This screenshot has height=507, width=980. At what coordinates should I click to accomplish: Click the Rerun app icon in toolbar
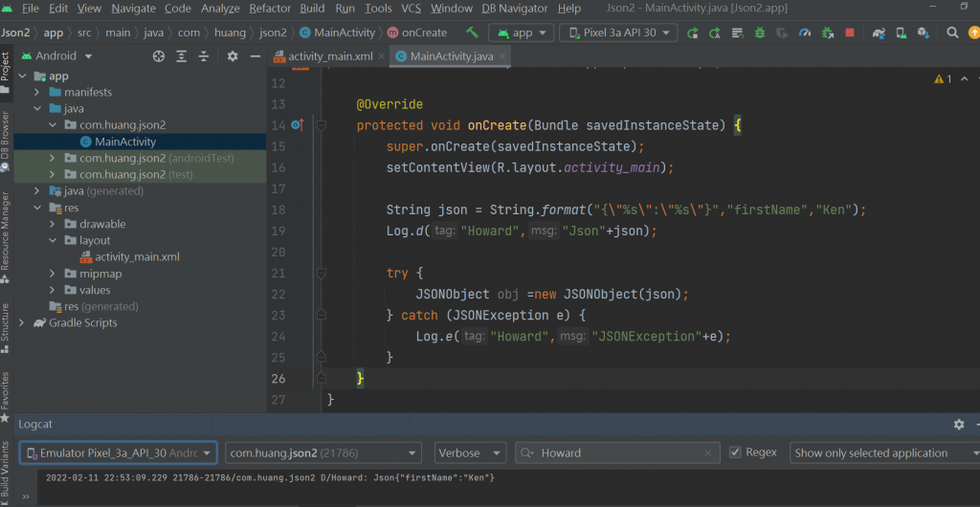[x=692, y=33]
